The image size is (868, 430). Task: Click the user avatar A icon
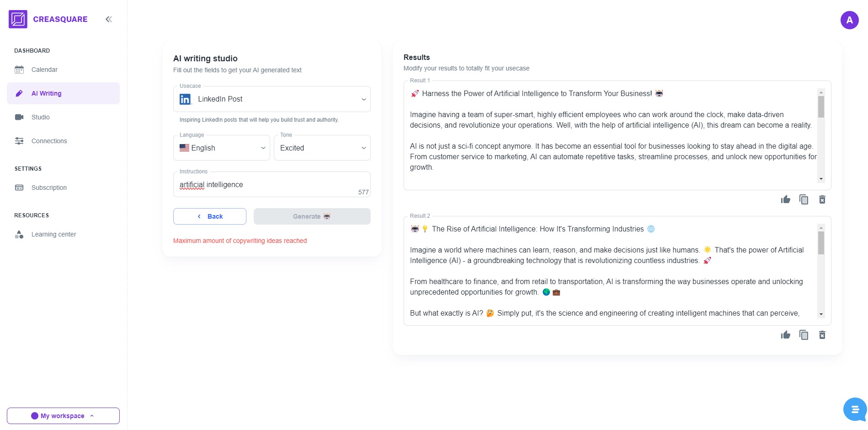[849, 20]
